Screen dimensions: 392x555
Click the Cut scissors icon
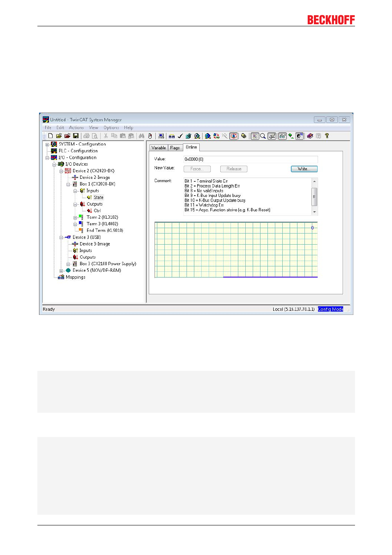pos(106,136)
